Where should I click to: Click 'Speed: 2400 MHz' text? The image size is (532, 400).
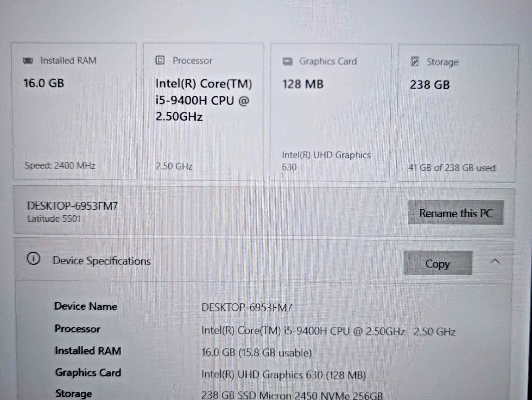[60, 165]
